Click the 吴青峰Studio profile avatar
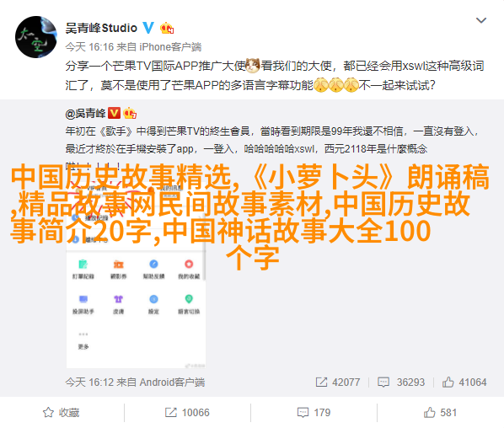Image resolution: width=504 pixels, height=428 pixels. [36, 37]
